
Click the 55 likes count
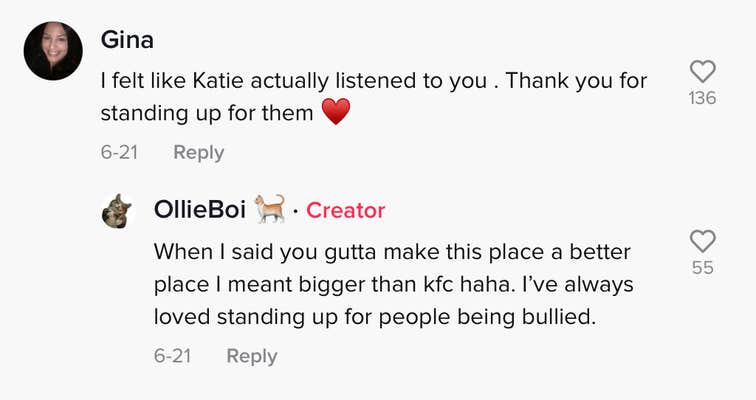pyautogui.click(x=704, y=268)
